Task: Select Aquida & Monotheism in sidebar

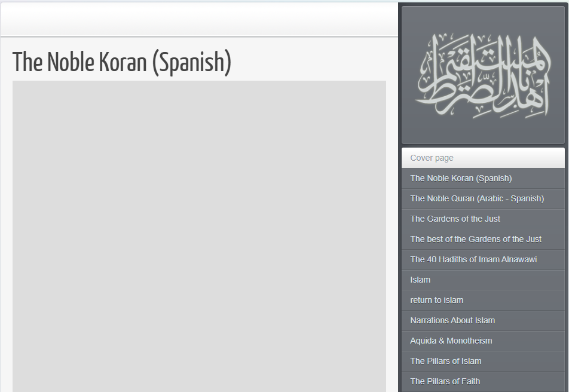Action: click(x=451, y=341)
